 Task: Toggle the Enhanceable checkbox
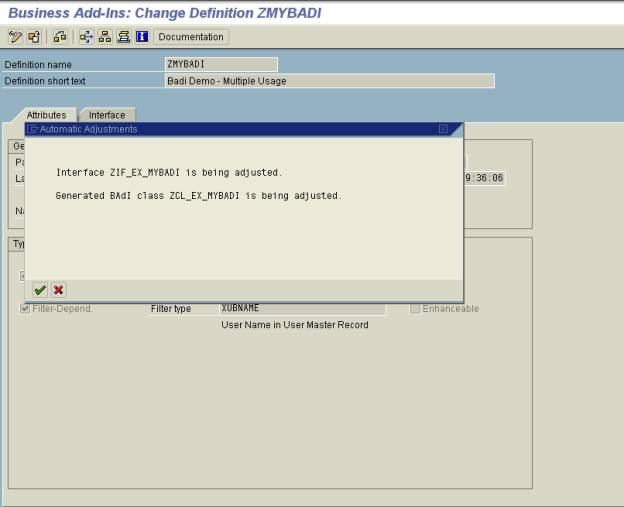pyautogui.click(x=415, y=308)
